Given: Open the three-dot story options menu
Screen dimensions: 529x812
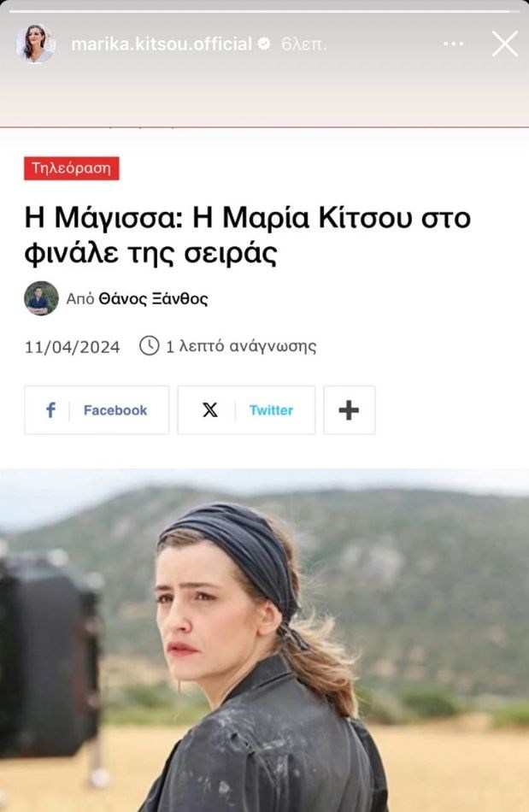Looking at the screenshot, I should [x=454, y=44].
